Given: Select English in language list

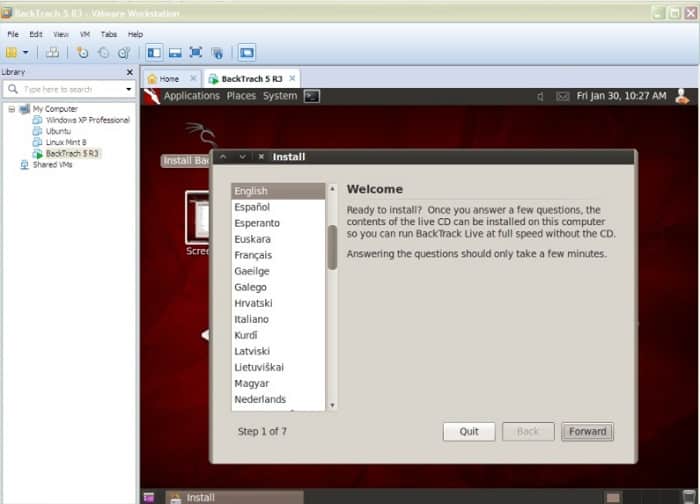Looking at the screenshot, I should click(279, 191).
